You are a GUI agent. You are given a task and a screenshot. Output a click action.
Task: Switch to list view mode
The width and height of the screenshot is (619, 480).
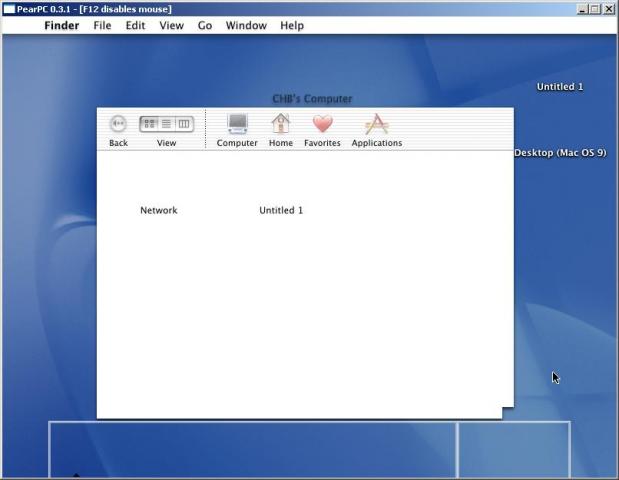[166, 124]
